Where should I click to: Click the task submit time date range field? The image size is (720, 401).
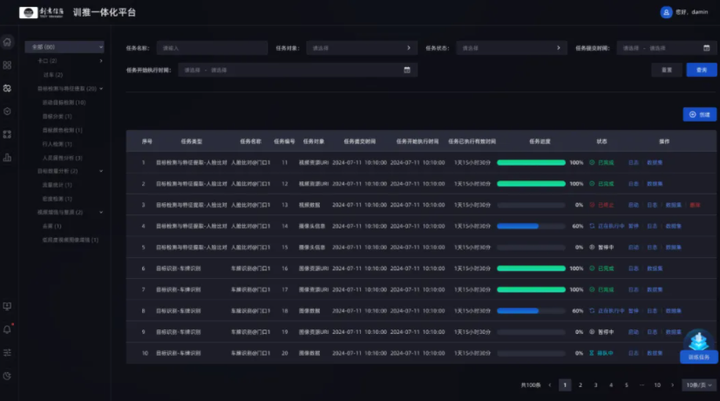(x=666, y=48)
